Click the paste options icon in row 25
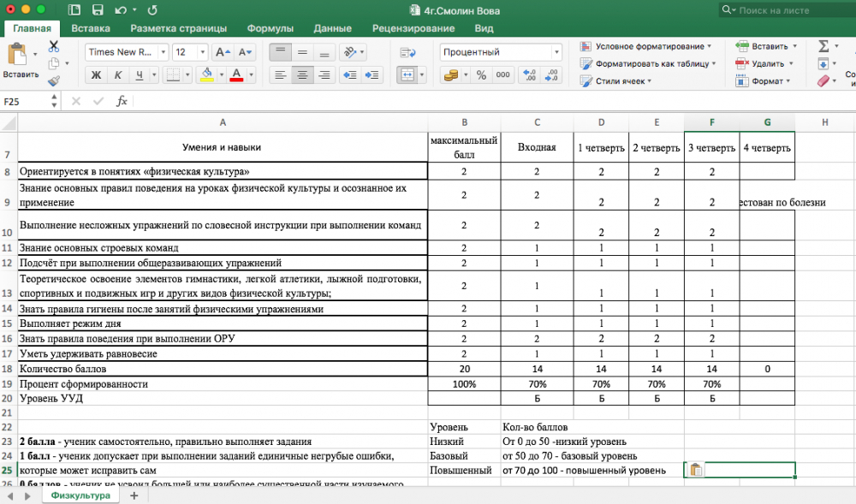The height and width of the screenshot is (504, 856). tap(696, 470)
